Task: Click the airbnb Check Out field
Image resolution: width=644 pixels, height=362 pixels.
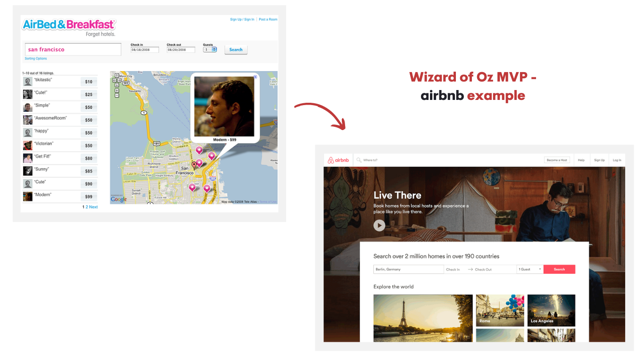Action: click(483, 270)
